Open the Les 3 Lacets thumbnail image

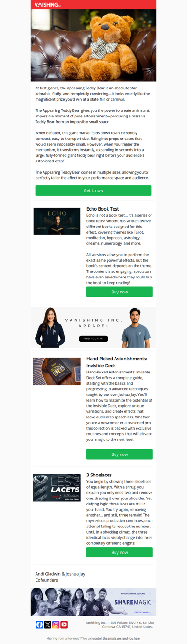coord(57,488)
